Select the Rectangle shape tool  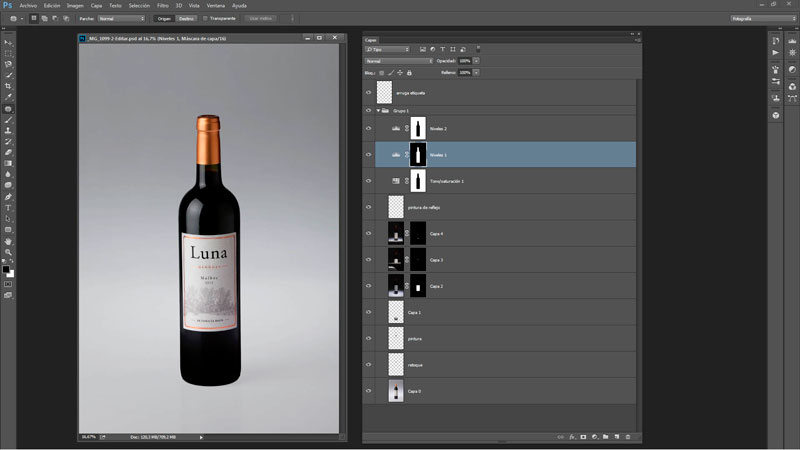tap(8, 230)
